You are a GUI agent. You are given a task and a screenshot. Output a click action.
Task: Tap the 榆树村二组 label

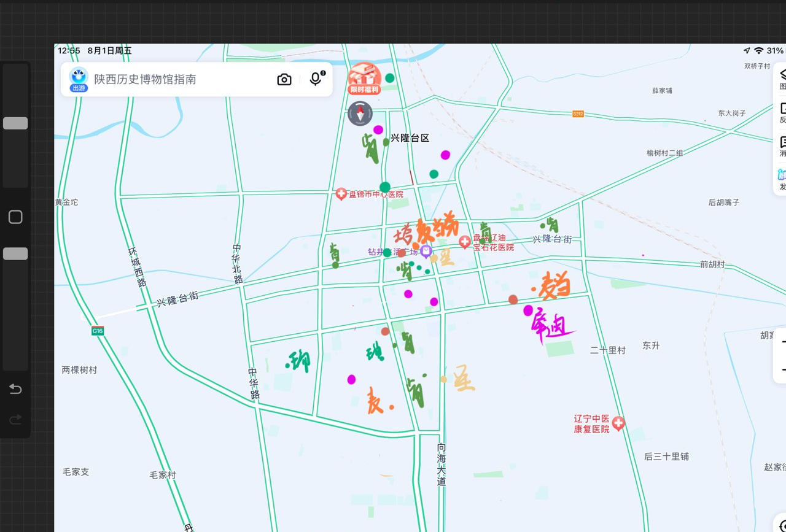(x=664, y=153)
